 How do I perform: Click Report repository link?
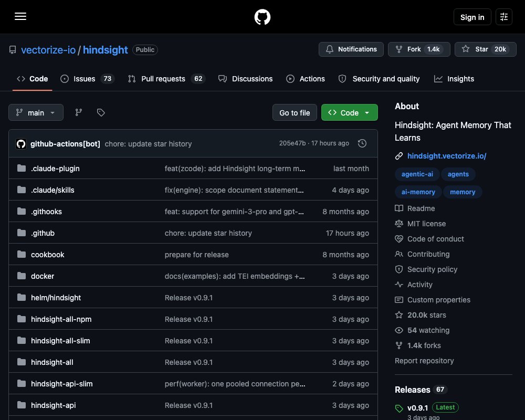(424, 361)
